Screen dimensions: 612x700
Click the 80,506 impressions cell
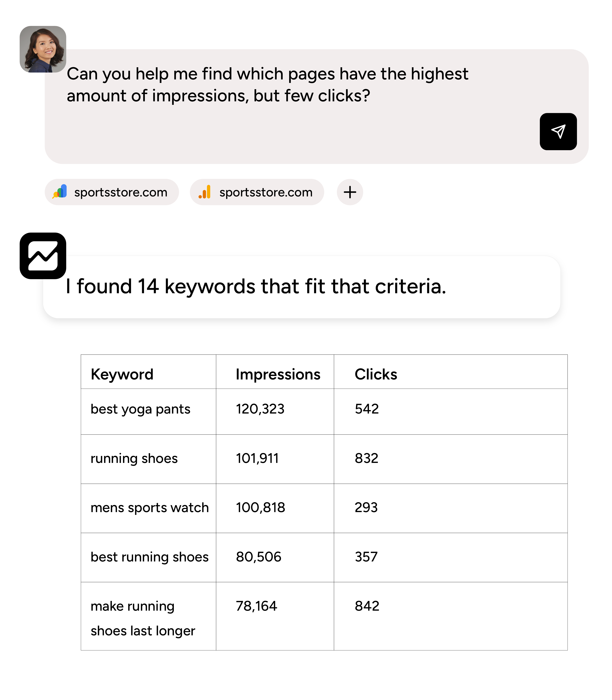coord(259,557)
